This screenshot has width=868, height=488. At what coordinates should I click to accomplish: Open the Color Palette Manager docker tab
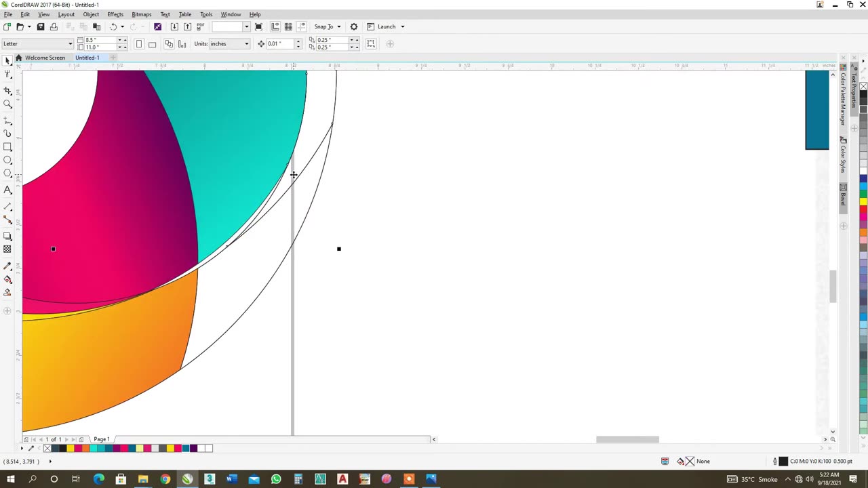coord(843,95)
